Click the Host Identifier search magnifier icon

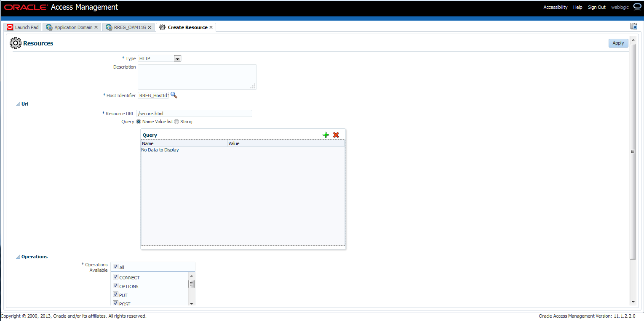pos(174,96)
